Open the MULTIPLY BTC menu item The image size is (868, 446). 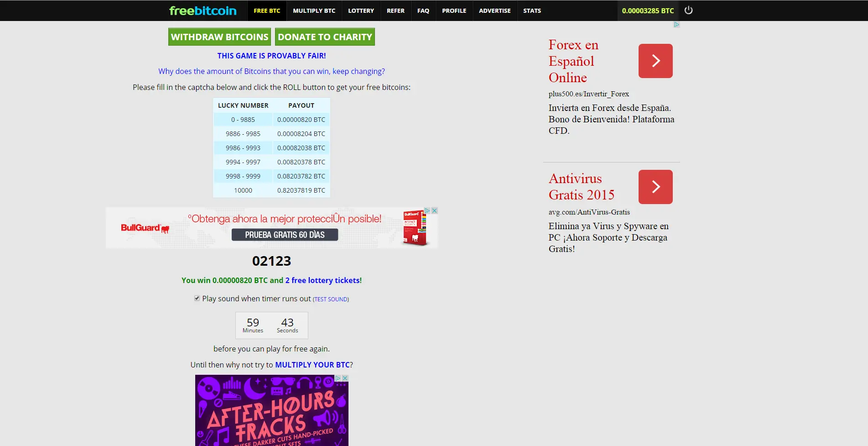[314, 10]
